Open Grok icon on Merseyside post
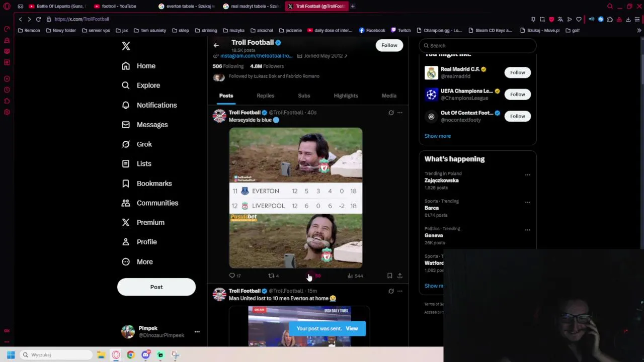Viewport: 644px width, 362px height. click(x=391, y=113)
